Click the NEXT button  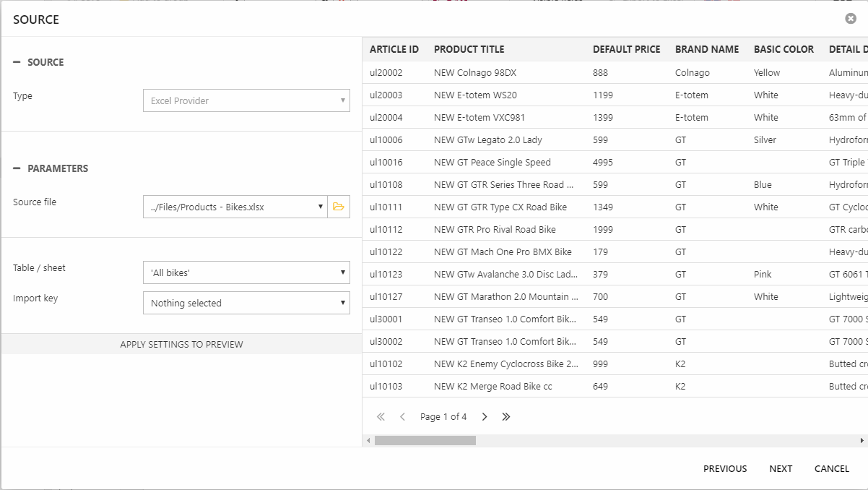[781, 468]
